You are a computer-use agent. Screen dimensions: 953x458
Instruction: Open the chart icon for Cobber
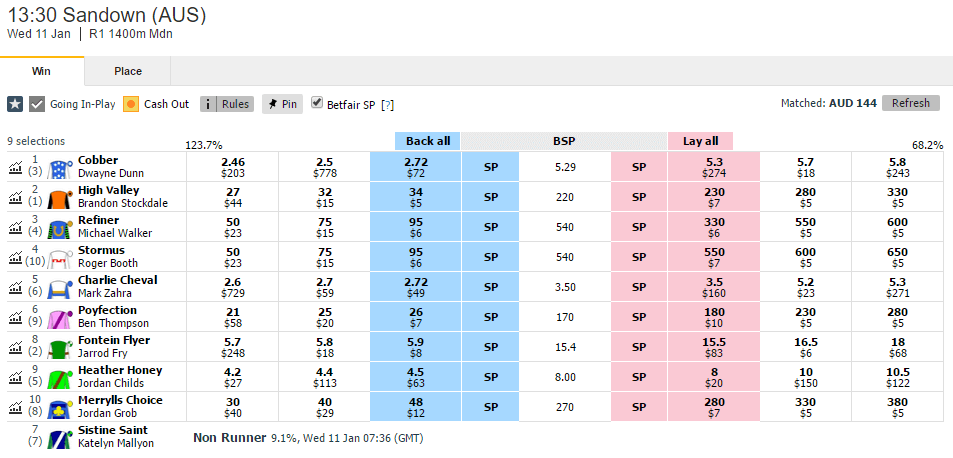click(15, 166)
